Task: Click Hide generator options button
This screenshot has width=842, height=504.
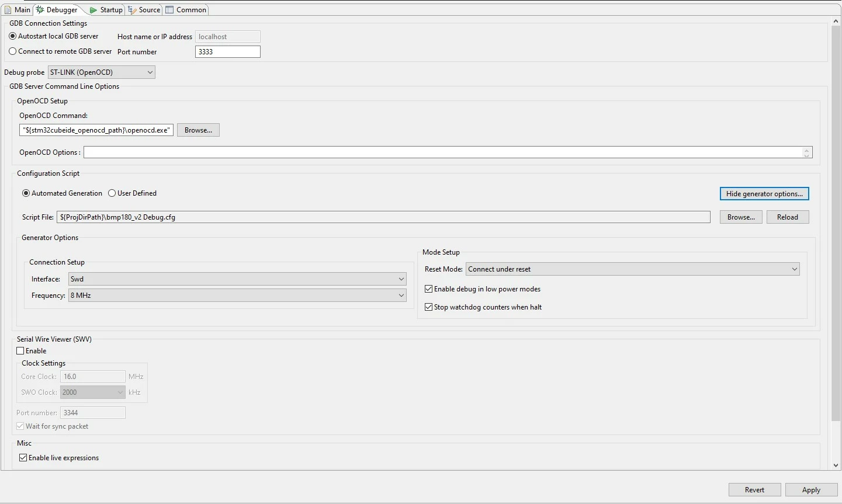Action: 764,194
